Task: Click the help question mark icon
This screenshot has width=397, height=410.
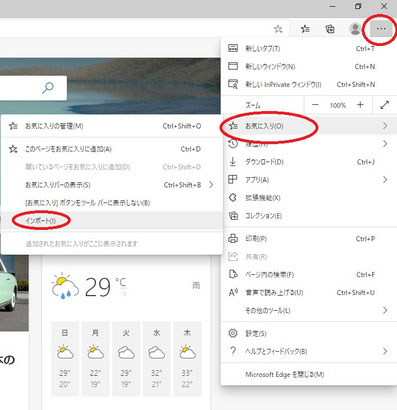Action: tap(233, 351)
